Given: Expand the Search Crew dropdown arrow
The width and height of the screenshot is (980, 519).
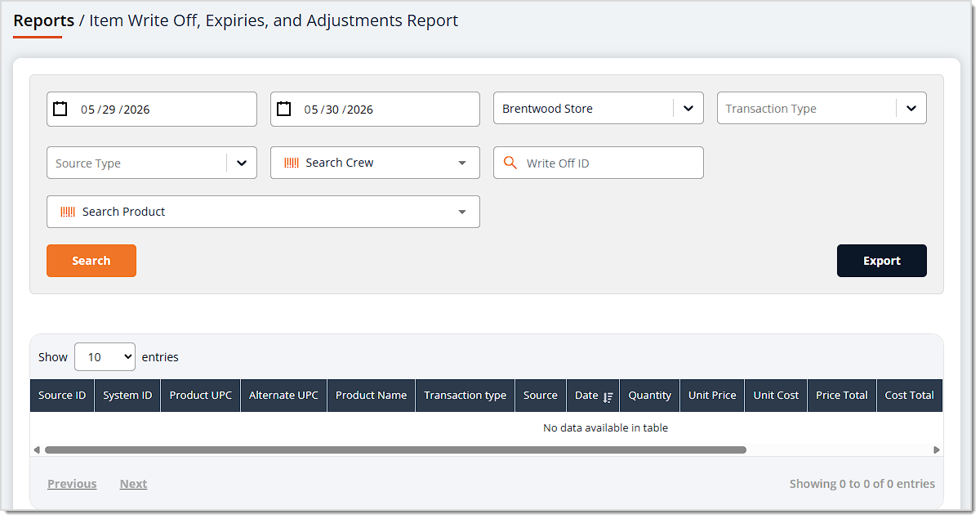Looking at the screenshot, I should 462,163.
